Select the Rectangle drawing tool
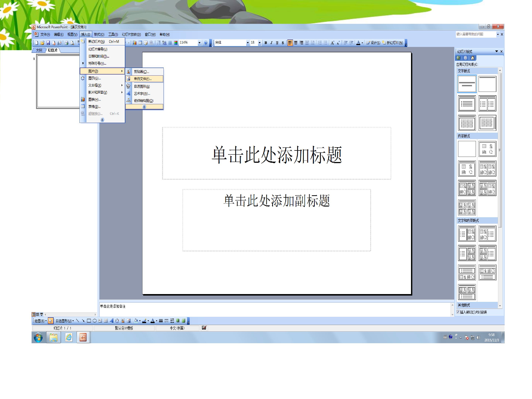 tap(89, 321)
